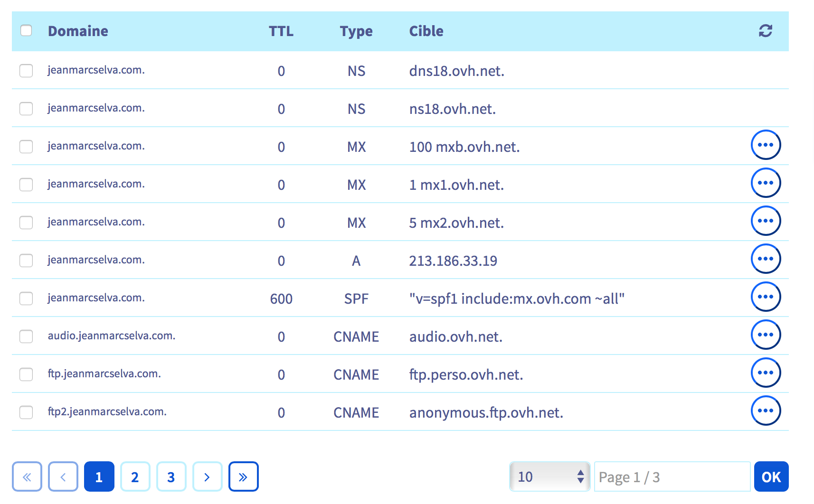The height and width of the screenshot is (504, 814).
Task: Tick checkbox for audio.jeanmarcselva.com. row
Action: pos(26,336)
